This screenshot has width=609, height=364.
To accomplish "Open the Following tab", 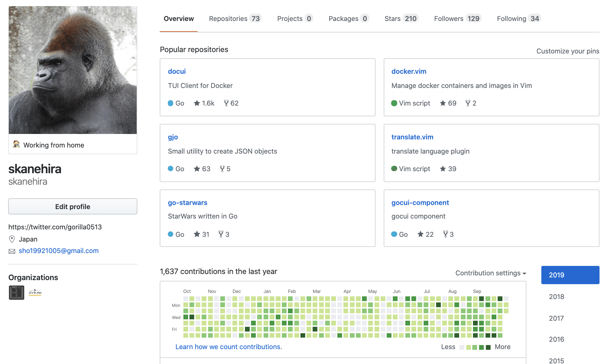I will 519,19.
